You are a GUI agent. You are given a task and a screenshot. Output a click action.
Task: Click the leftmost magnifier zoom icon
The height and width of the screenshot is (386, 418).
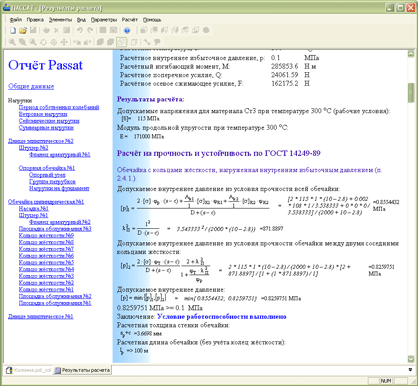pos(12,42)
